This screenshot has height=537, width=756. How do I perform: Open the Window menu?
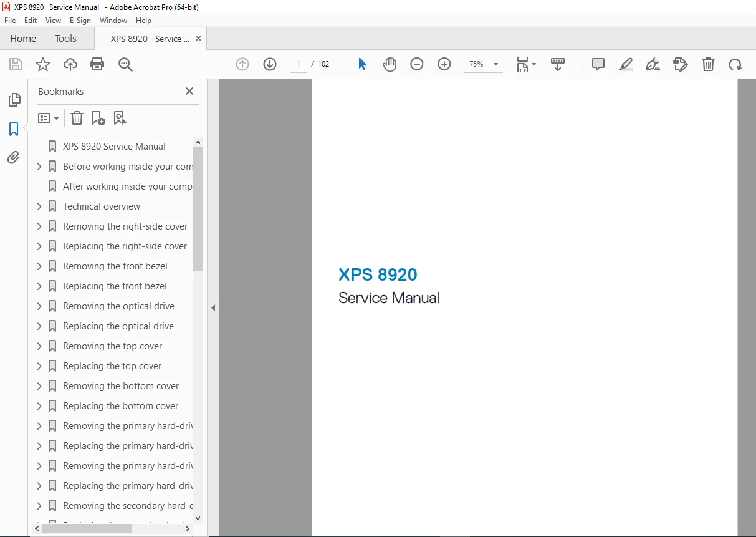(x=113, y=21)
